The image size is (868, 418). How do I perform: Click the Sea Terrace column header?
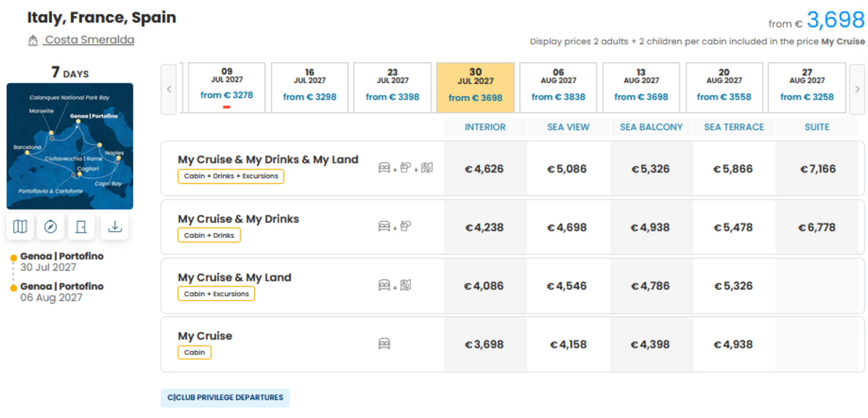(734, 127)
